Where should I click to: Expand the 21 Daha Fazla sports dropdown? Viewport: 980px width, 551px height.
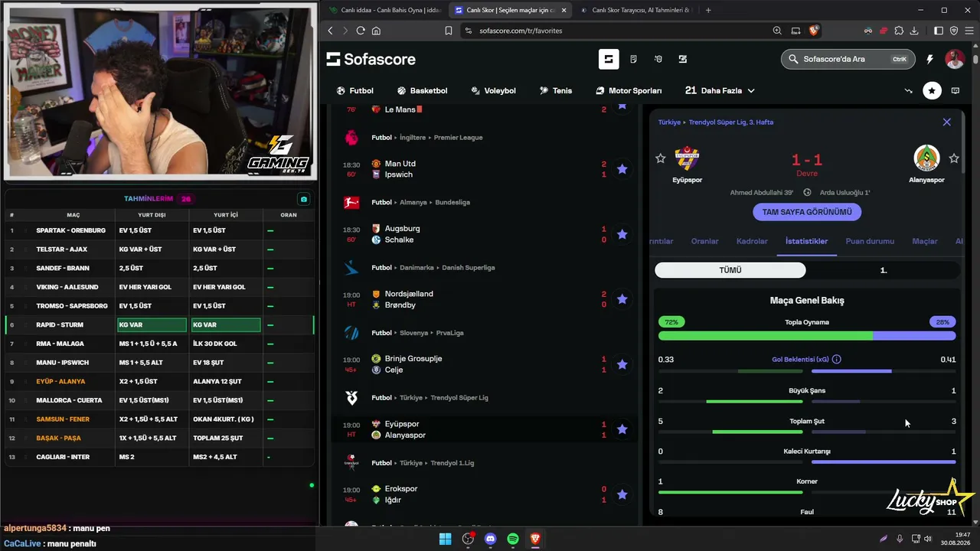pos(720,90)
